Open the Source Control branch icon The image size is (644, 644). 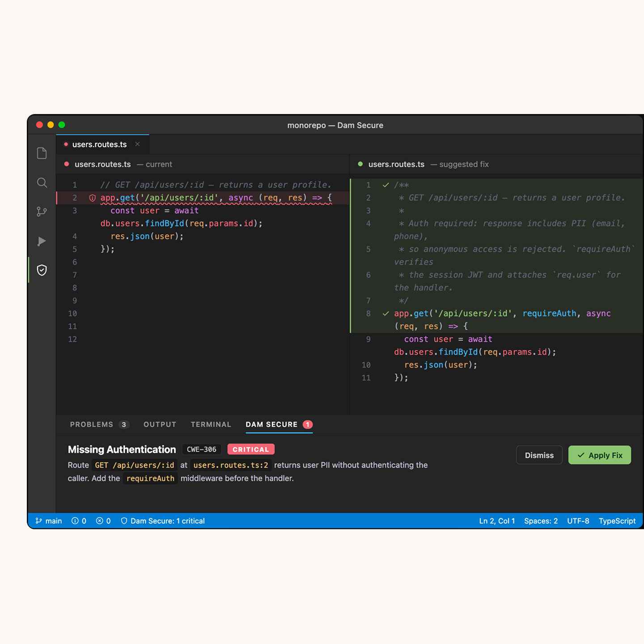pyautogui.click(x=42, y=212)
